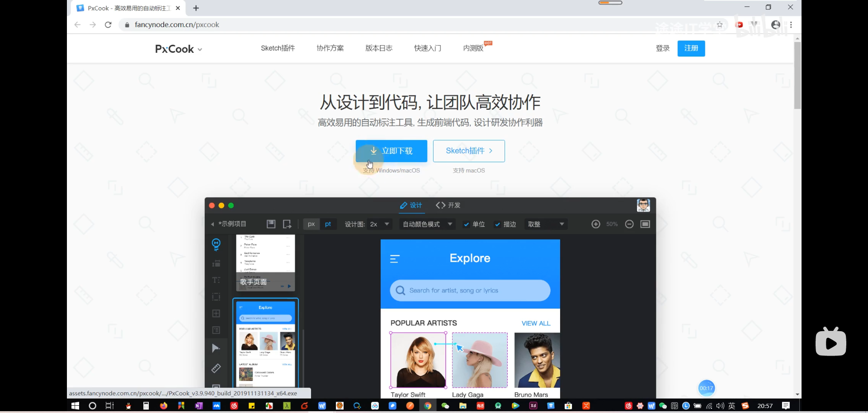Screen dimensions: 868x413
Task: Click the red close dot in preview window
Action: [x=212, y=206]
